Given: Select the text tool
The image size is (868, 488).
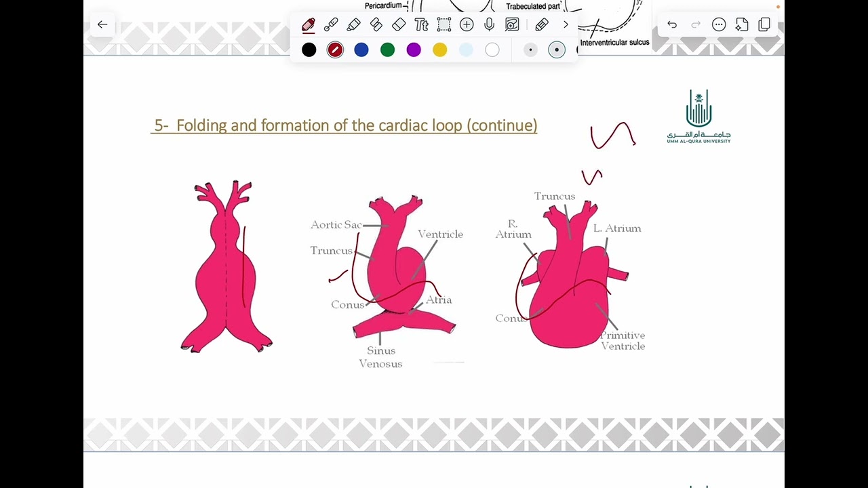Looking at the screenshot, I should click(x=421, y=25).
